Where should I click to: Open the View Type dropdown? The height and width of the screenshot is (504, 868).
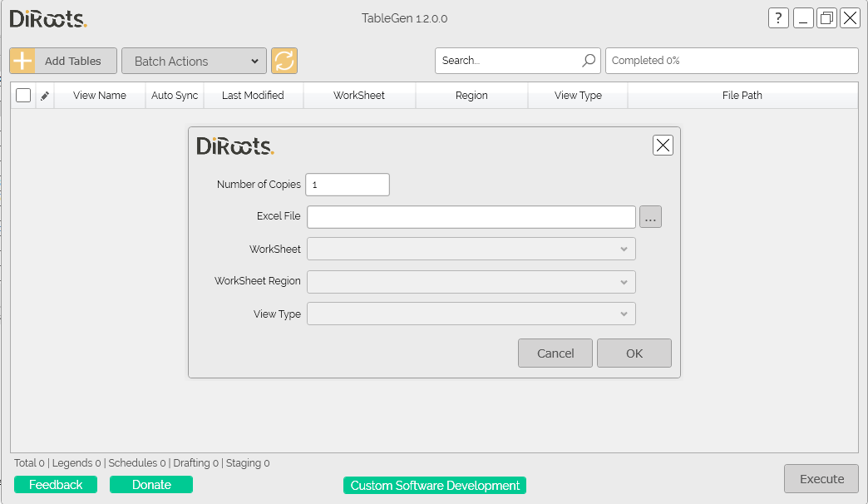pos(471,314)
